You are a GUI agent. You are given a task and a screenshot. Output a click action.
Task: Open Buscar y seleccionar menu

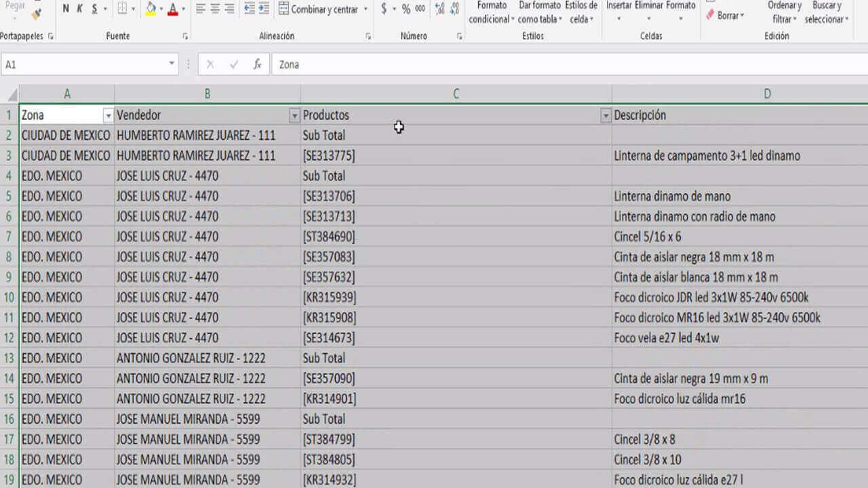pos(826,12)
